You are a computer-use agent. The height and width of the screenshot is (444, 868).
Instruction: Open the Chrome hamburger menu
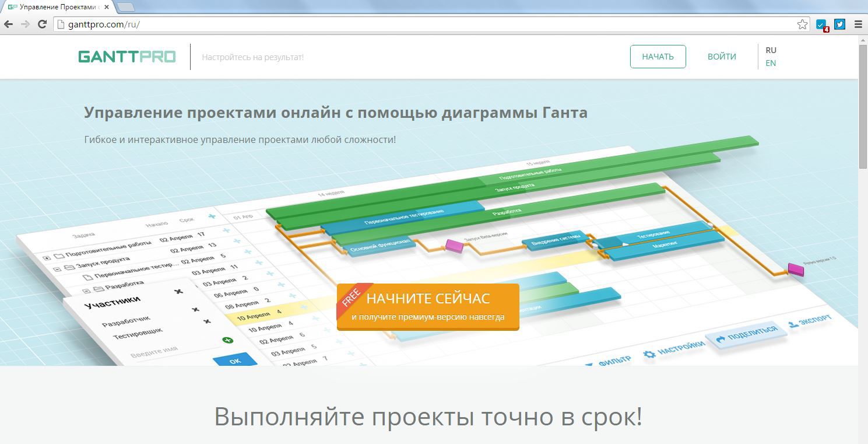pyautogui.click(x=858, y=25)
